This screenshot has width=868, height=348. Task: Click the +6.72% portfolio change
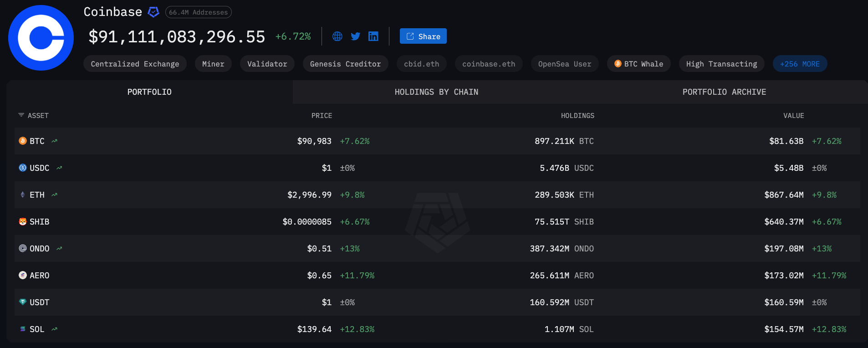pos(293,36)
